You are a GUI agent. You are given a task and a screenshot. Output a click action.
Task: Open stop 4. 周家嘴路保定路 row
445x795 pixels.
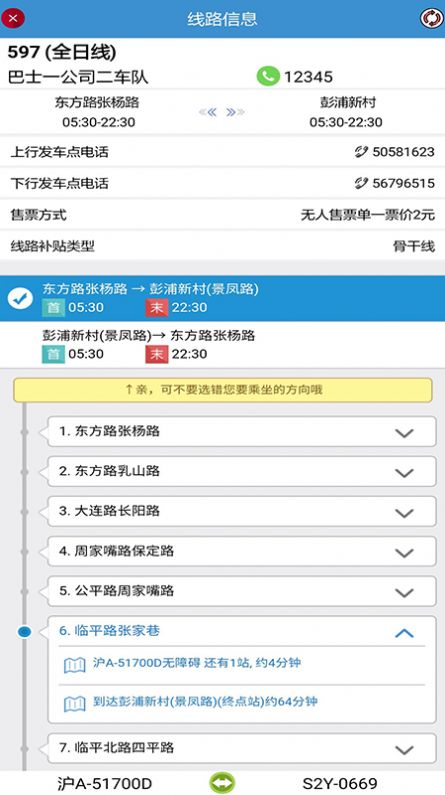click(x=242, y=551)
